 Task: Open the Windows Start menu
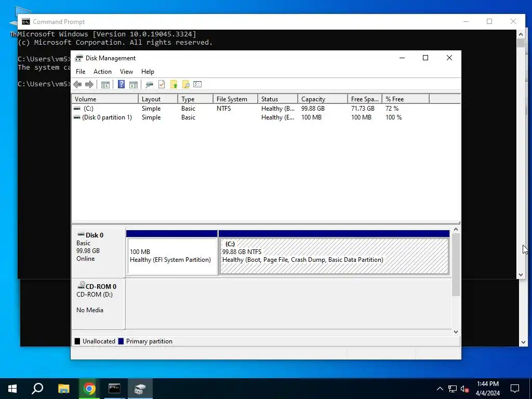12,389
